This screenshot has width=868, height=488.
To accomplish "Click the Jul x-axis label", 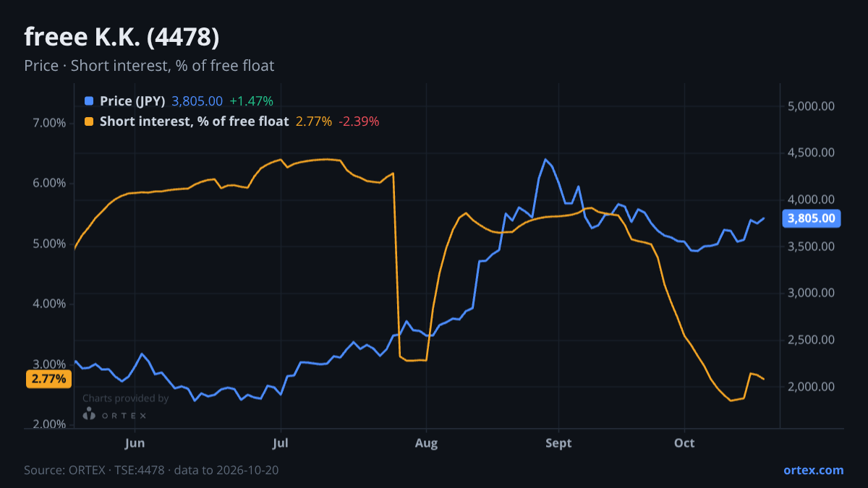I will pyautogui.click(x=281, y=442).
